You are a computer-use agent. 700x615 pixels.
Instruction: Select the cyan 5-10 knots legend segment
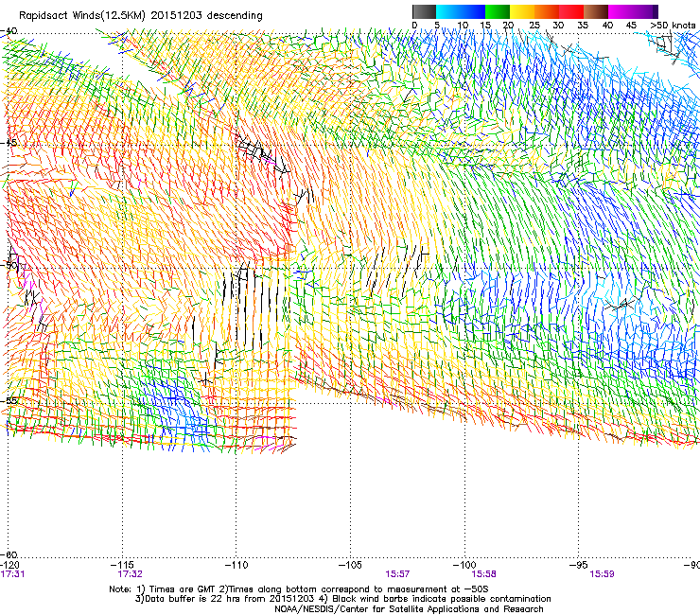[x=448, y=12]
